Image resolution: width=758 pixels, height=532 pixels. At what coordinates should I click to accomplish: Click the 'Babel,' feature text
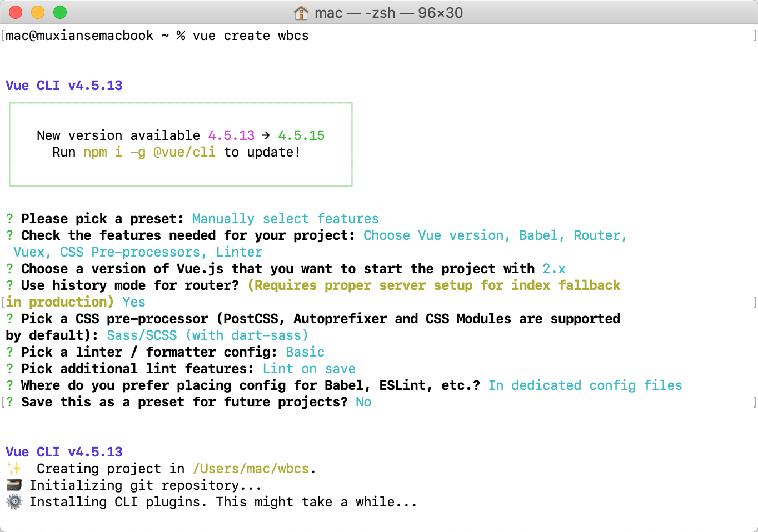click(x=542, y=235)
